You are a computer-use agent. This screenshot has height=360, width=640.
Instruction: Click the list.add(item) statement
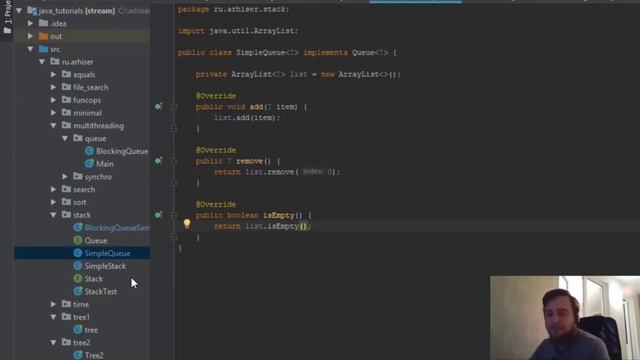[x=247, y=118]
